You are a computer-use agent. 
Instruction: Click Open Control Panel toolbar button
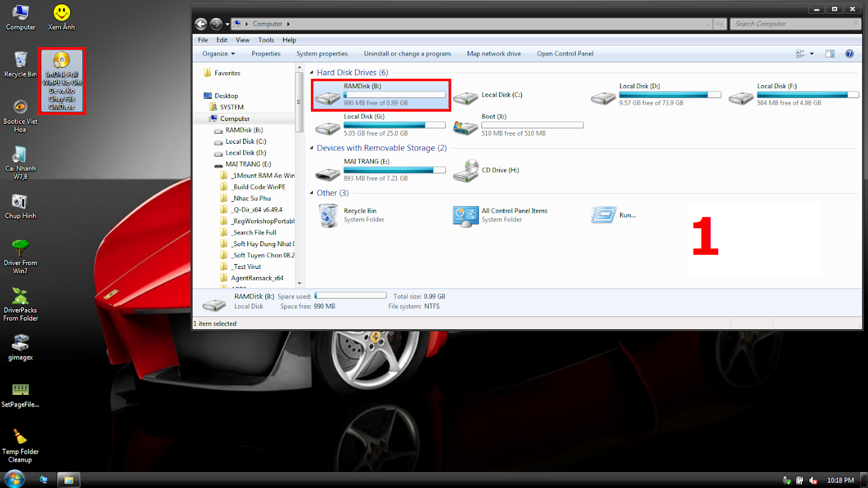click(565, 54)
